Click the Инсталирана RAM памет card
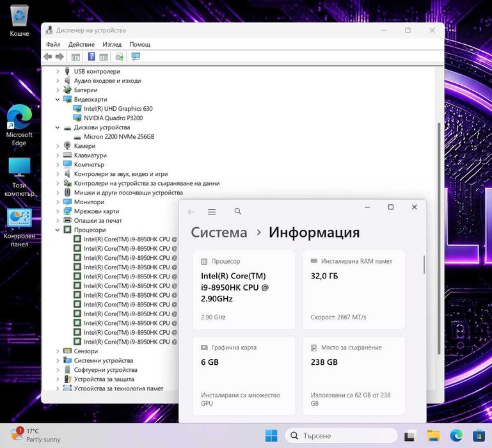The image size is (492, 448). [x=354, y=289]
